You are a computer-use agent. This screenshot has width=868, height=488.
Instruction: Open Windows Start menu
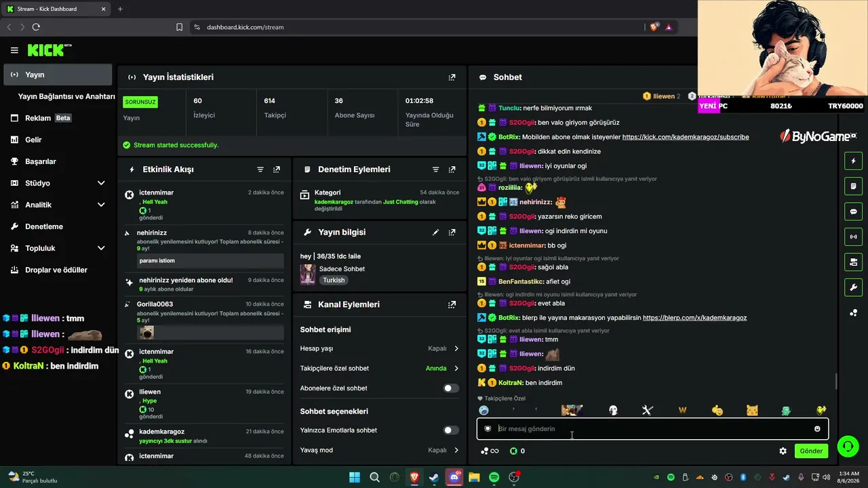point(355,477)
